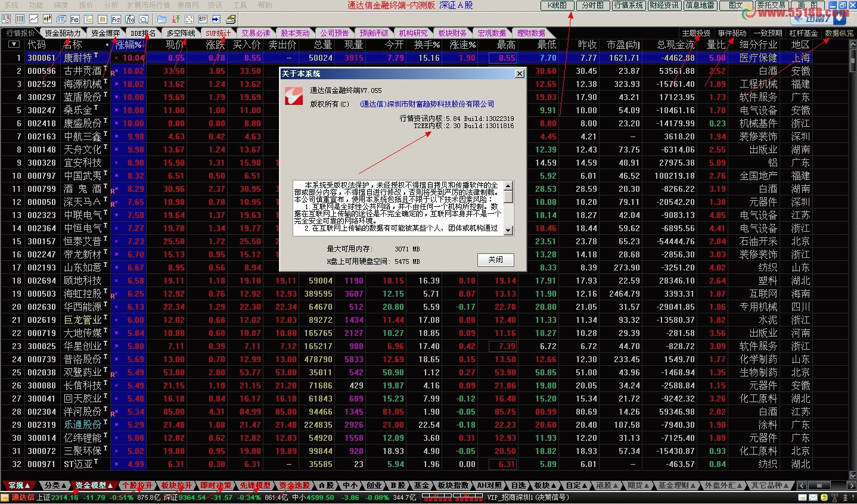
Task: Click the blue arrow export toolbar icon
Action: point(216,19)
